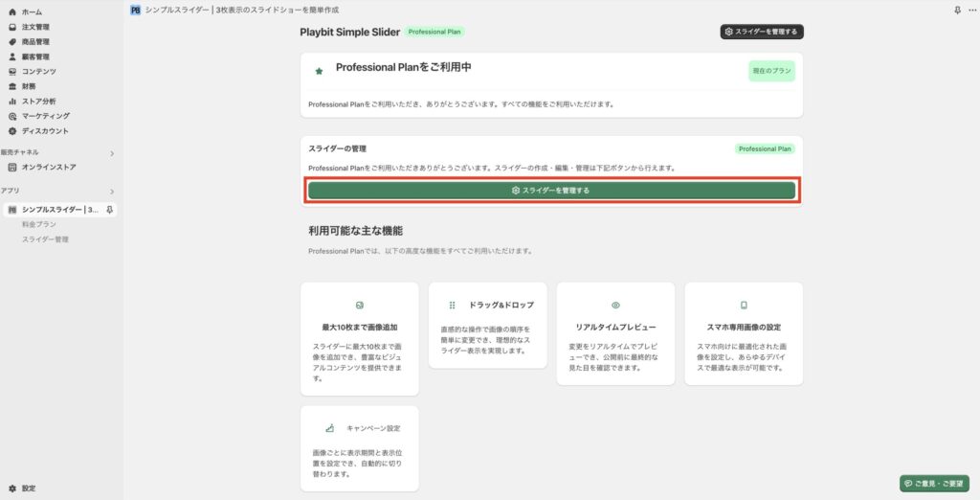This screenshot has height=500, width=980.
Task: Click the 現在のプラン badge
Action: click(772, 71)
